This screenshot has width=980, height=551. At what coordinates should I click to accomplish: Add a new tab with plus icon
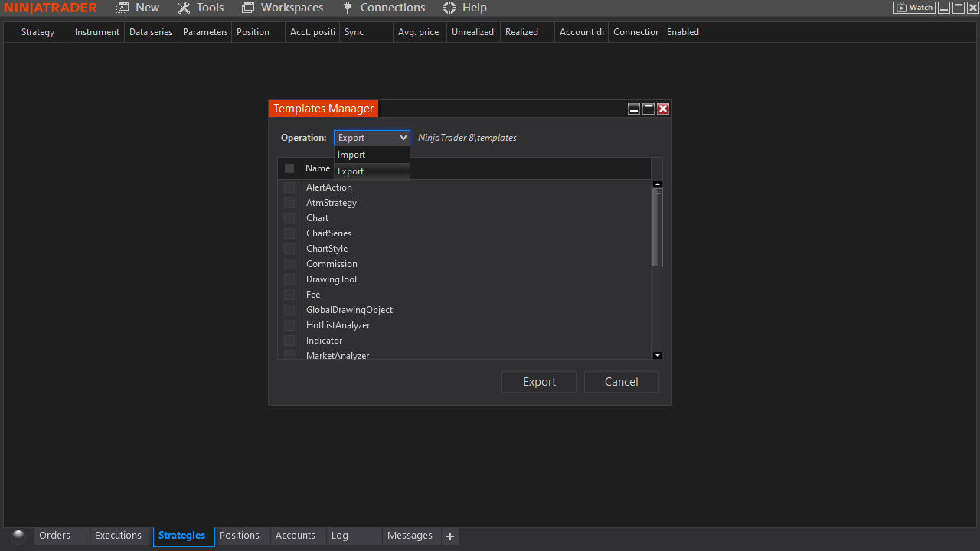pos(450,536)
